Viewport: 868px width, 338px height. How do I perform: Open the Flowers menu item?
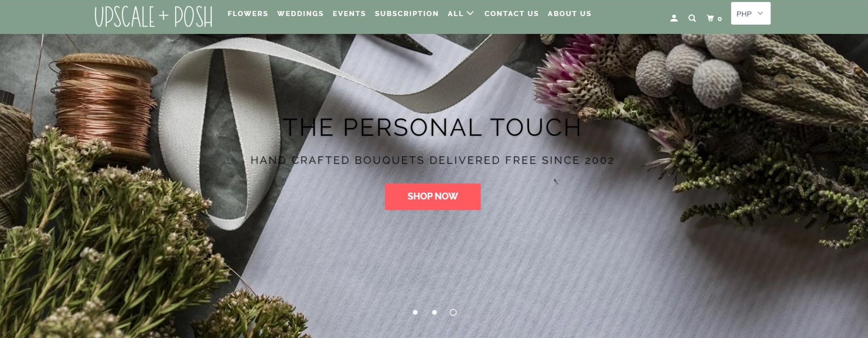pyautogui.click(x=247, y=14)
